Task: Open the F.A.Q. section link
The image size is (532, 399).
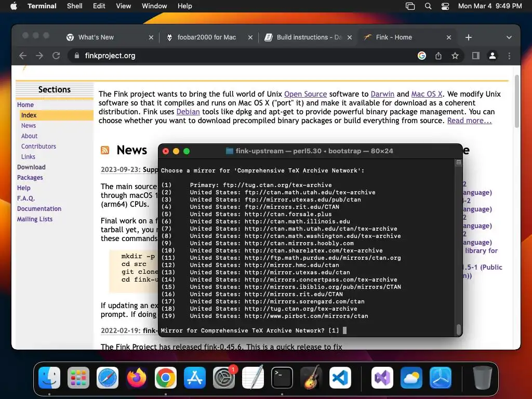Action: (x=26, y=198)
